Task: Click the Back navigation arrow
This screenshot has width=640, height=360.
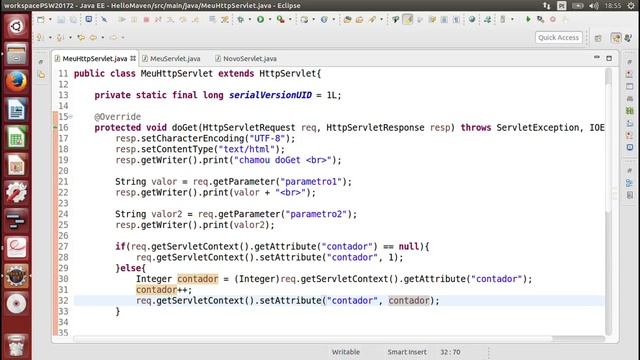Action: (x=93, y=38)
